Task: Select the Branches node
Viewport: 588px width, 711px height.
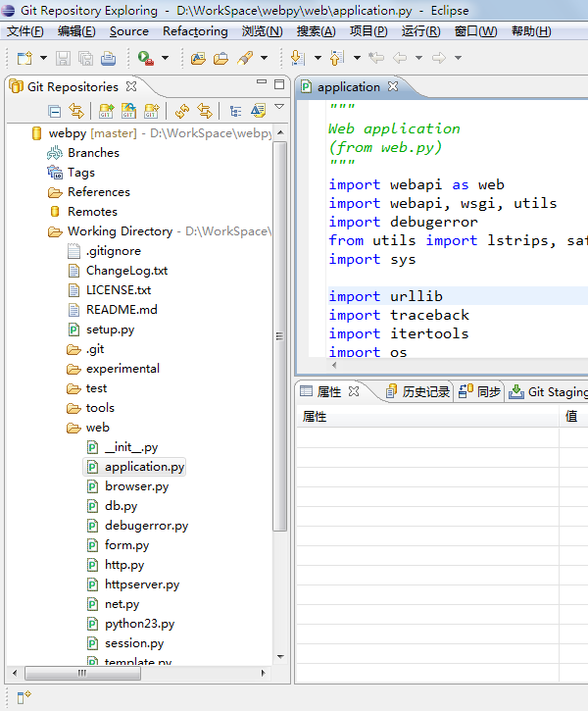Action: [83, 153]
